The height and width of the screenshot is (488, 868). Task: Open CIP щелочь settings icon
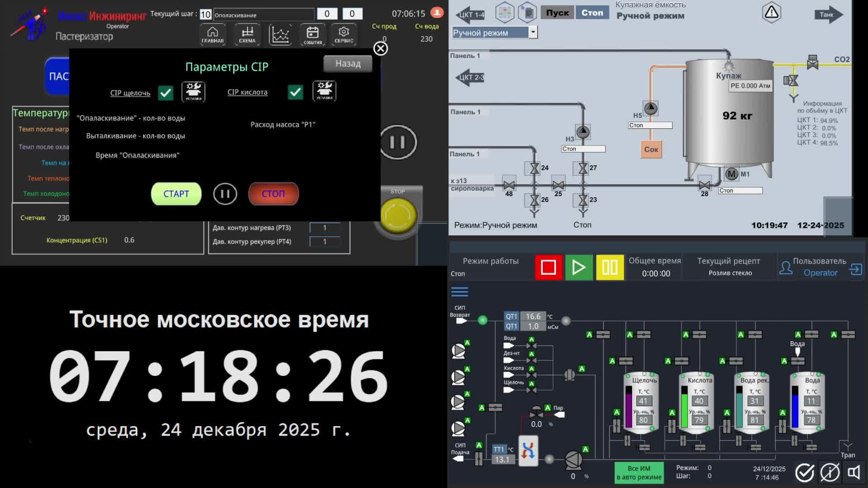tap(193, 92)
